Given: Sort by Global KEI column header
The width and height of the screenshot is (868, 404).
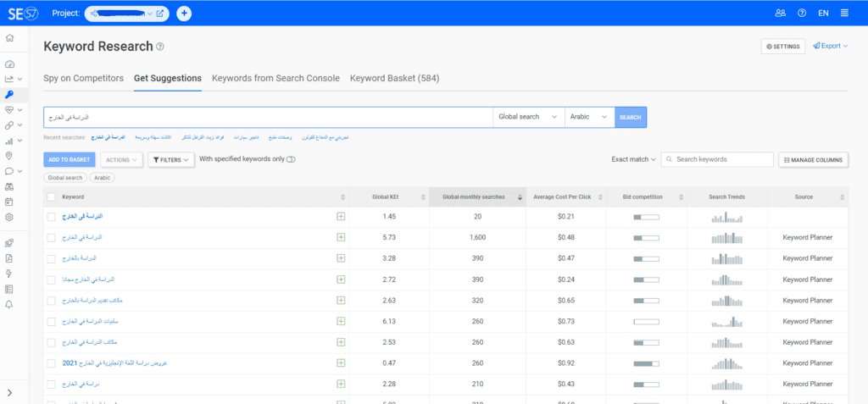Looking at the screenshot, I should point(389,197).
